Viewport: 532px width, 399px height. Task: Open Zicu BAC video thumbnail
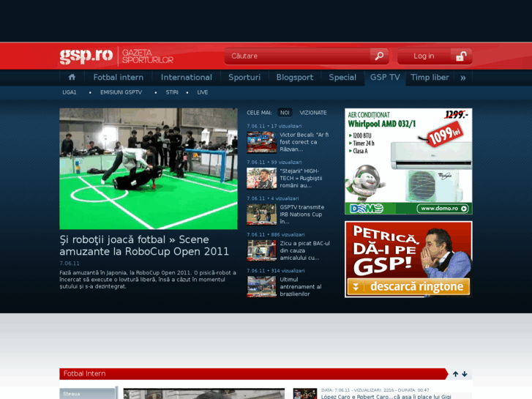[x=261, y=250]
